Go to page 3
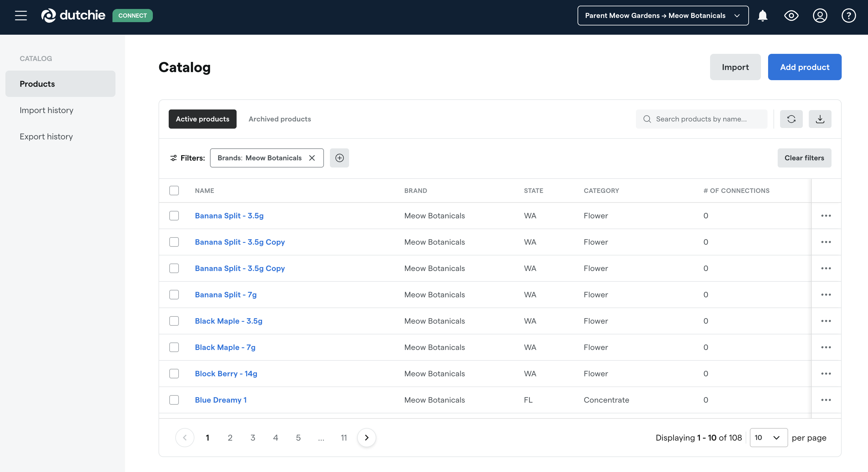Viewport: 868px width, 472px height. point(253,438)
